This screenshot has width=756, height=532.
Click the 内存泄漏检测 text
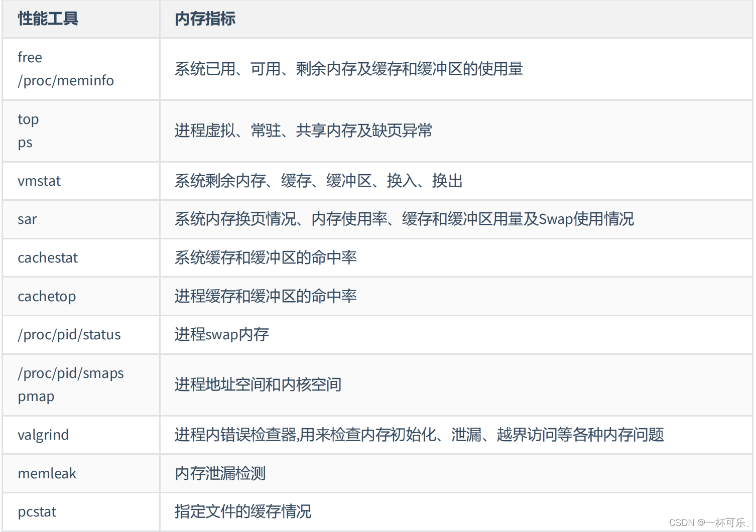(220, 473)
